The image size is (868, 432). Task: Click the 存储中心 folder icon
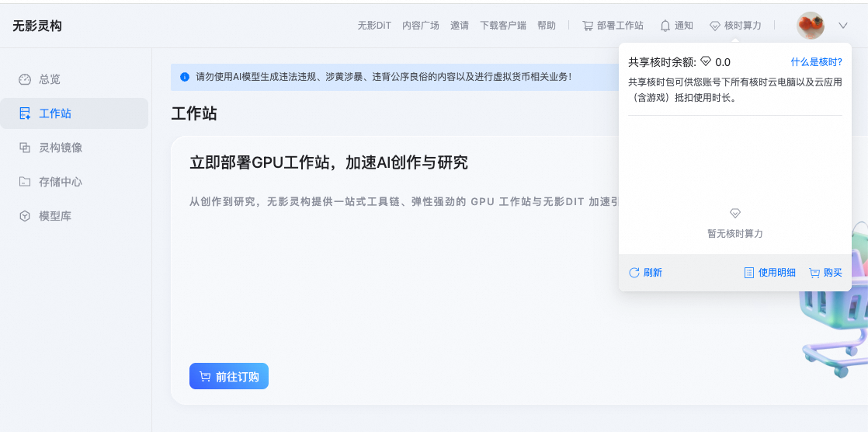(25, 182)
